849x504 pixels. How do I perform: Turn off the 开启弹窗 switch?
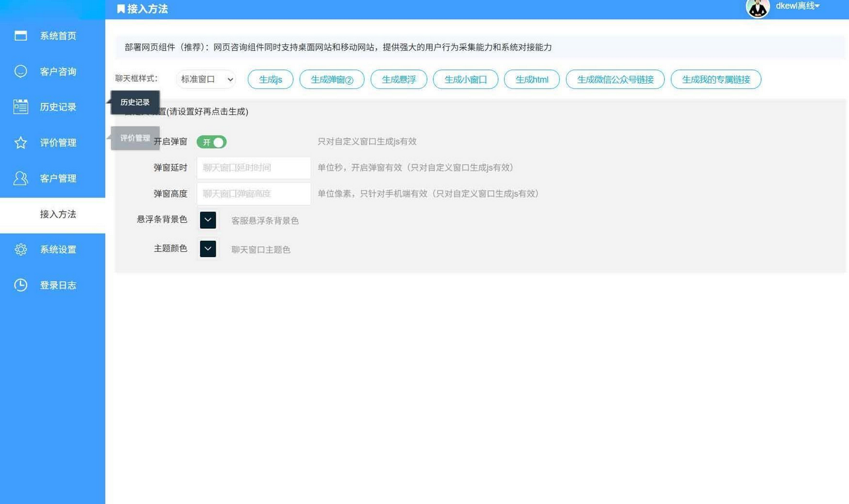point(211,142)
